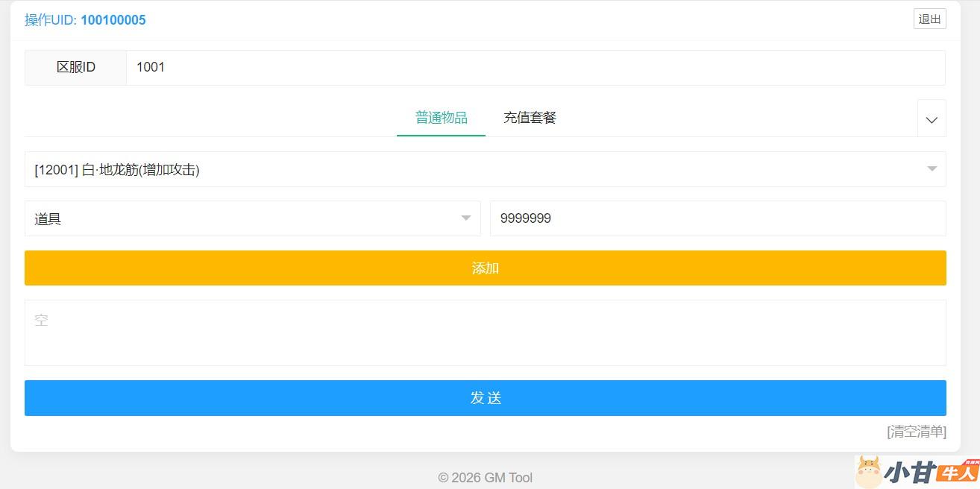Expand the chevron arrow beside the tabs
This screenshot has width=980, height=489.
coord(932,119)
